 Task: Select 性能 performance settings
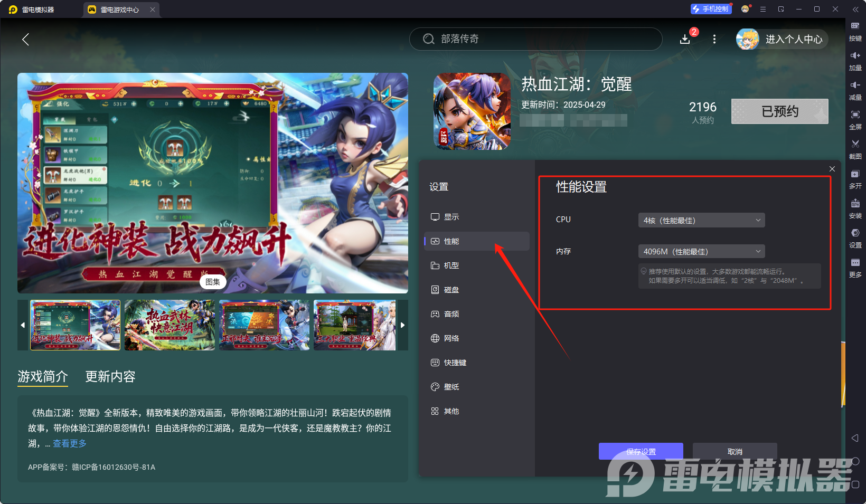[x=477, y=241]
